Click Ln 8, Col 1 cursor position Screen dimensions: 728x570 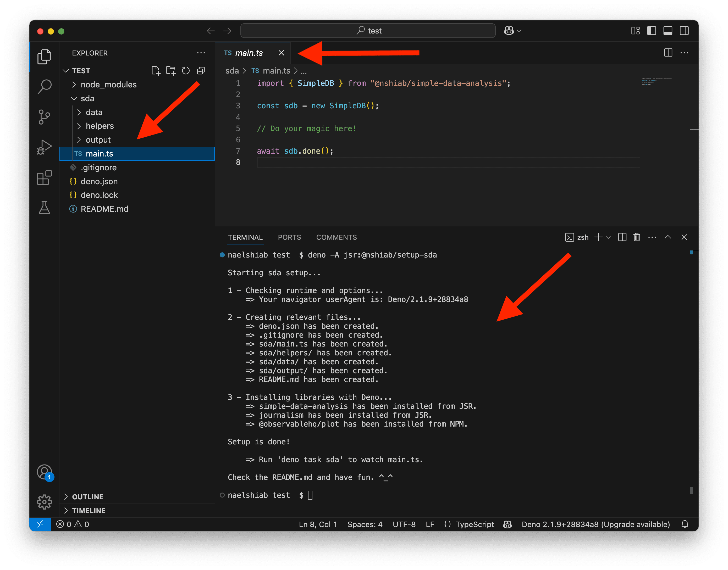(318, 524)
